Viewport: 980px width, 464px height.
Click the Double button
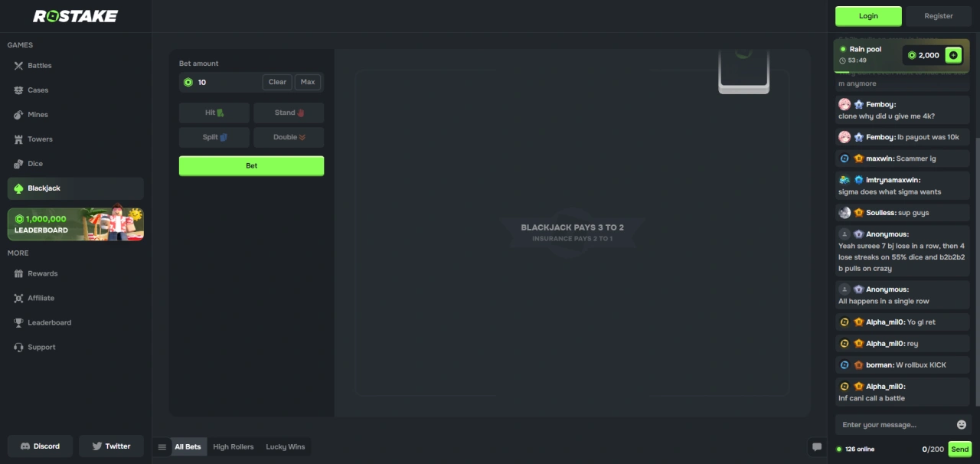click(x=289, y=137)
